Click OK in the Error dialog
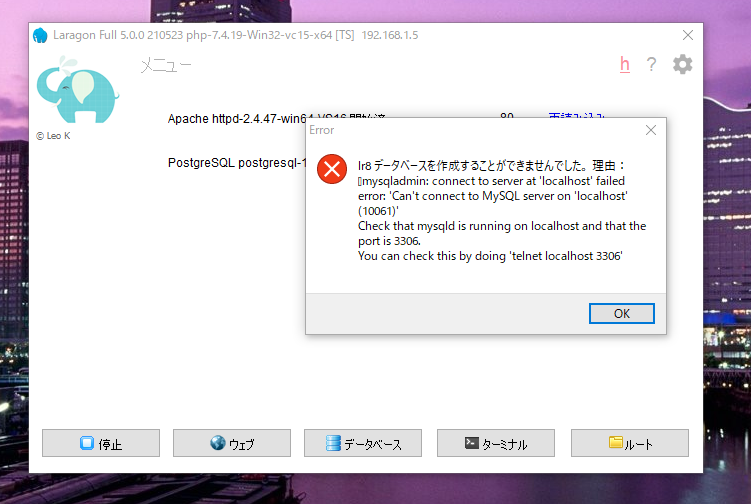Image resolution: width=751 pixels, height=504 pixels. click(622, 313)
